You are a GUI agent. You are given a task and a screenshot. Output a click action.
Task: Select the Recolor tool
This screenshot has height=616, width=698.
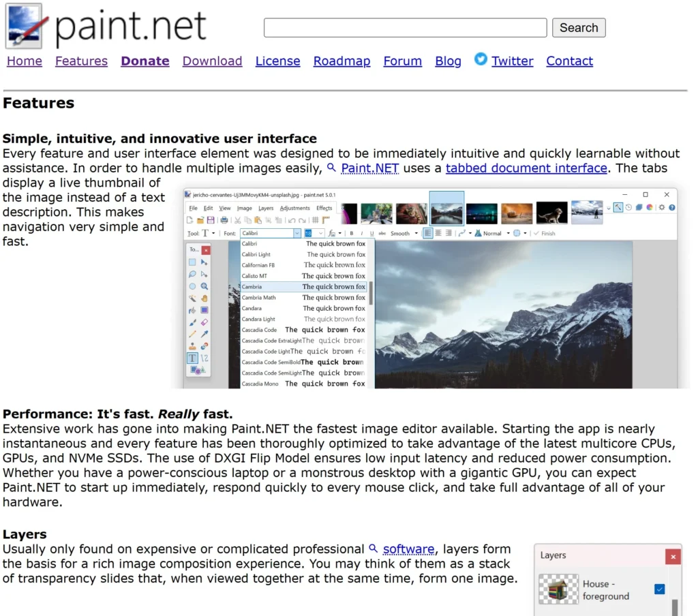pos(204,346)
